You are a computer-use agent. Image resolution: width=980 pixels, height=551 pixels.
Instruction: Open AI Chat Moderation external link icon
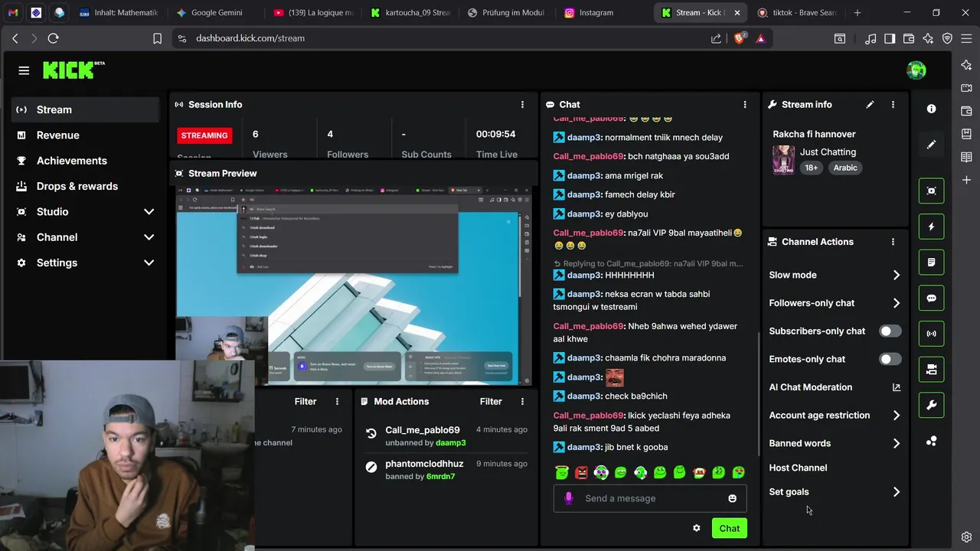[x=897, y=387]
